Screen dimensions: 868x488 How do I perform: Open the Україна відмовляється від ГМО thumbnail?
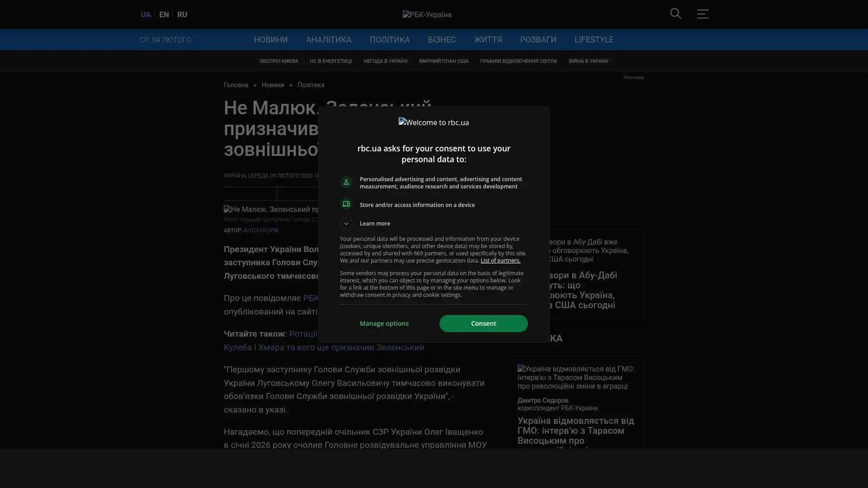[x=576, y=377]
